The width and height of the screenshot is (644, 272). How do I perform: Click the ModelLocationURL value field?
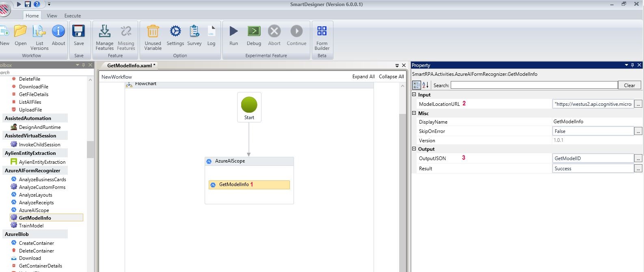tap(593, 104)
